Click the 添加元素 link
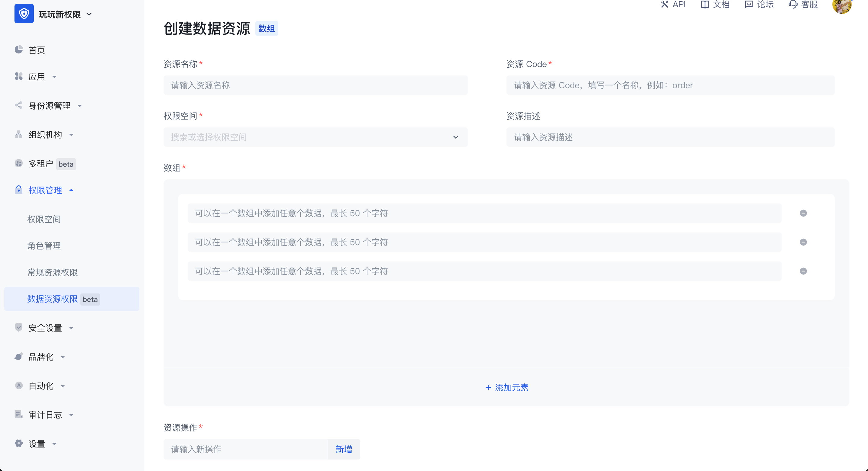The image size is (868, 471). tap(506, 387)
